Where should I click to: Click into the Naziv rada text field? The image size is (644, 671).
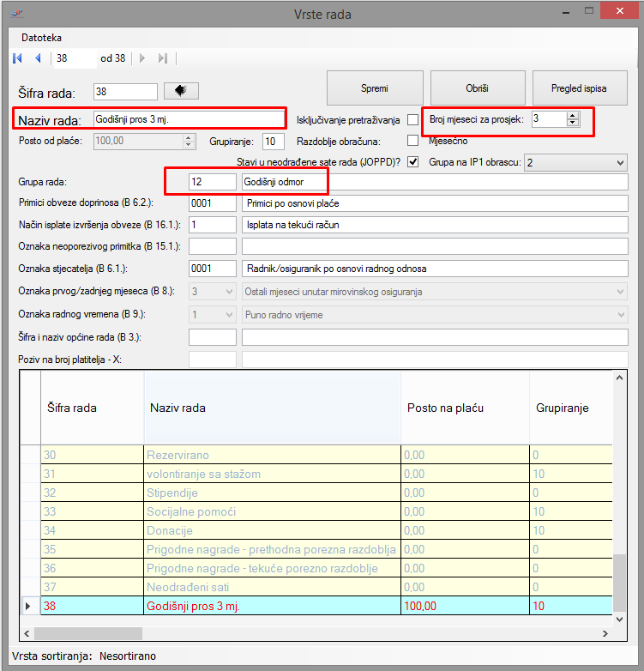tap(187, 119)
